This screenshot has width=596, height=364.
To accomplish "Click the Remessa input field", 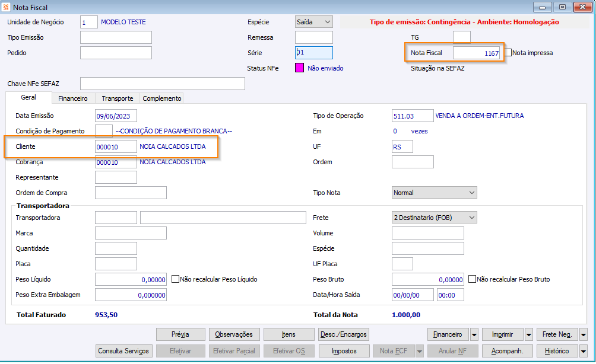I will [x=314, y=37].
